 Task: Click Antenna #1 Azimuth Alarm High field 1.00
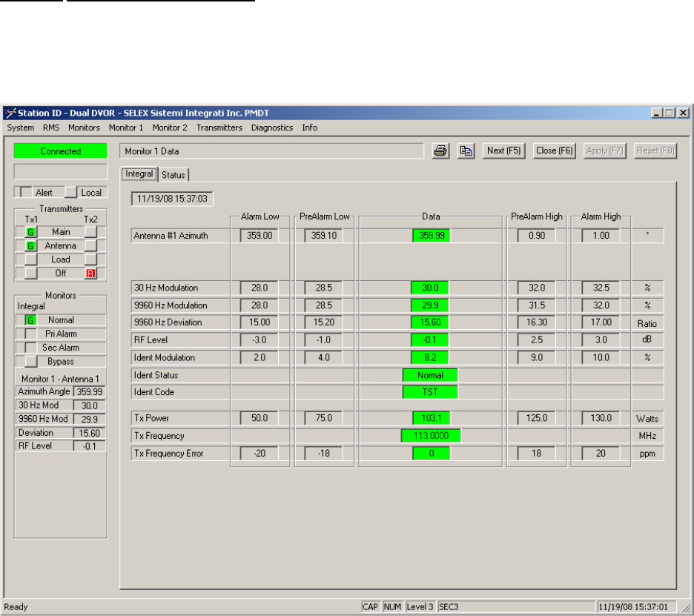coord(601,236)
